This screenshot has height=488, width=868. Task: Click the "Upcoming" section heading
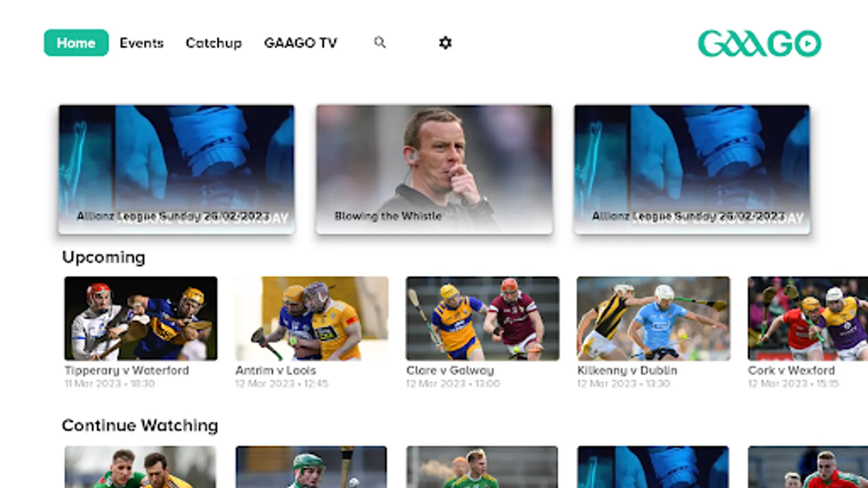tap(104, 257)
